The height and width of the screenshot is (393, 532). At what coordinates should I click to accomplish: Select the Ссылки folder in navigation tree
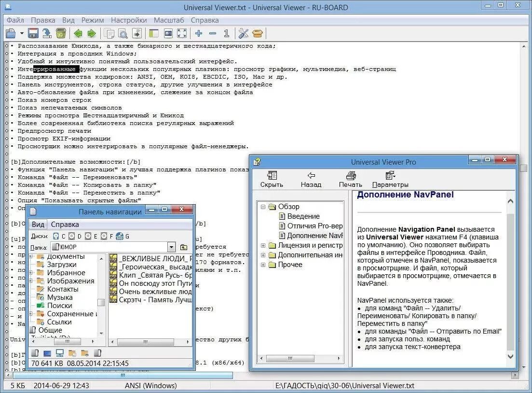coord(59,322)
